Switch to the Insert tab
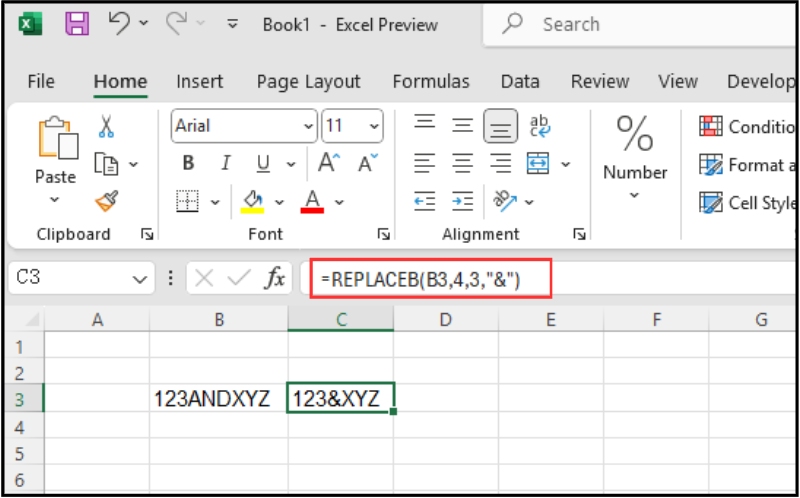 tap(199, 81)
